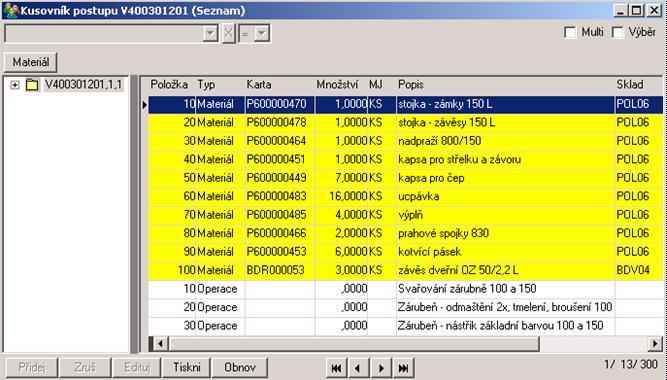Viewport: 667px width, 380px height.
Task: Click the Typ column header
Action: click(x=206, y=85)
